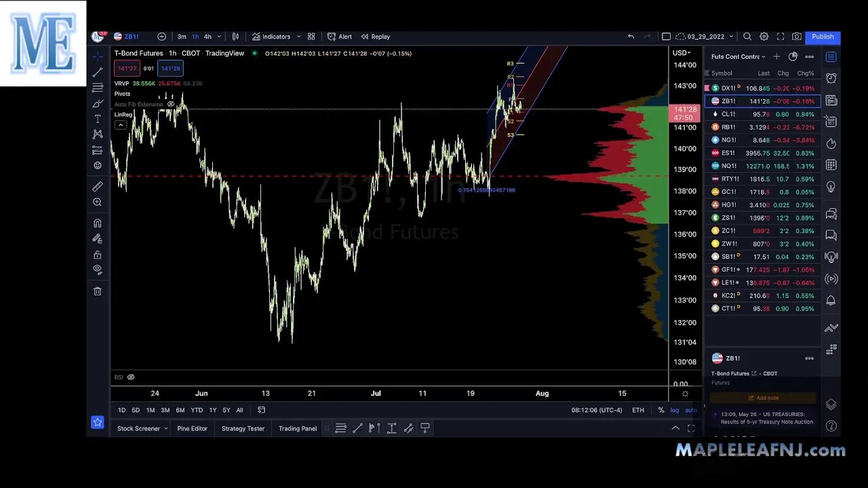Toggle lock all drawing tools
The image size is (868, 488).
(x=98, y=255)
